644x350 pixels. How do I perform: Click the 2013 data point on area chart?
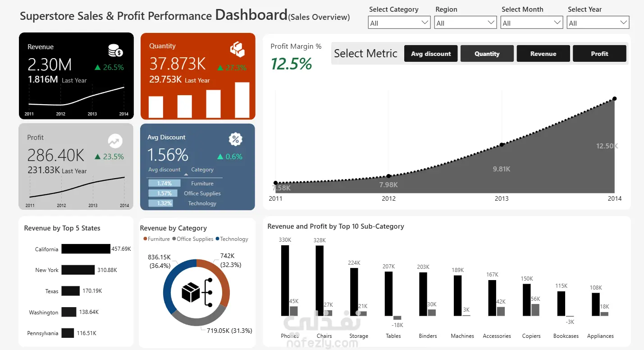tap(502, 145)
